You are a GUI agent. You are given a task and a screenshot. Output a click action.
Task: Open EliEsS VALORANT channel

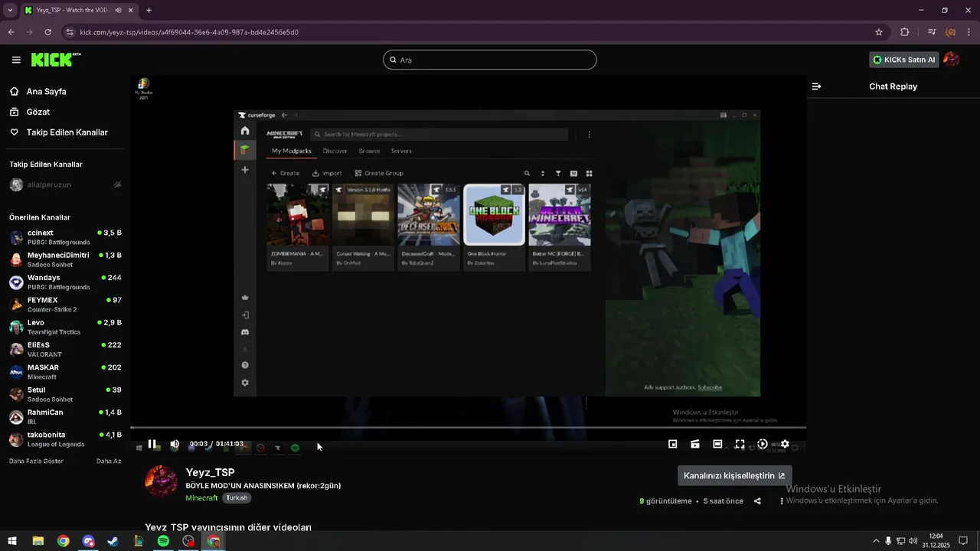[x=65, y=350]
